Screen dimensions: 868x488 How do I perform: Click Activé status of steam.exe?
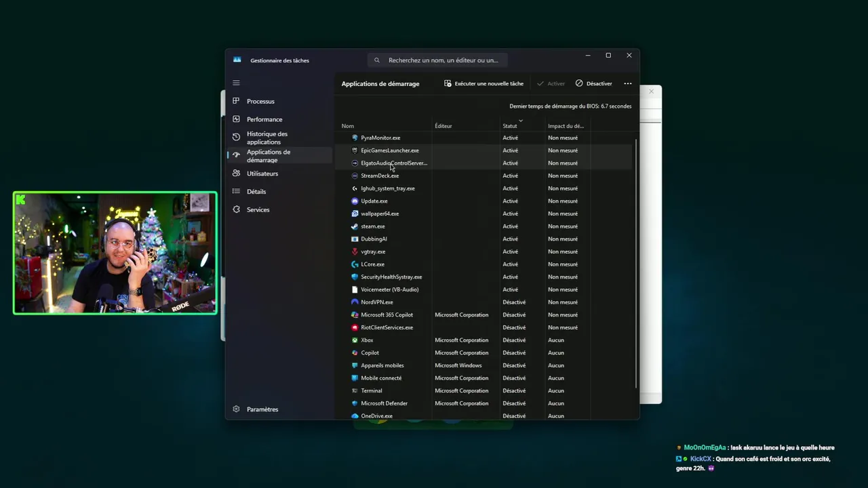(510, 226)
